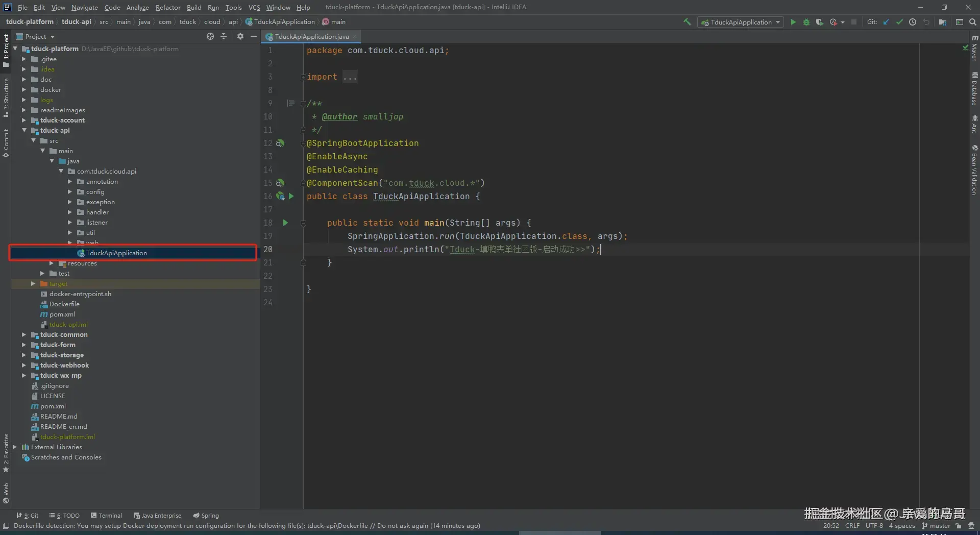Open the Favorites side tab

[6, 453]
